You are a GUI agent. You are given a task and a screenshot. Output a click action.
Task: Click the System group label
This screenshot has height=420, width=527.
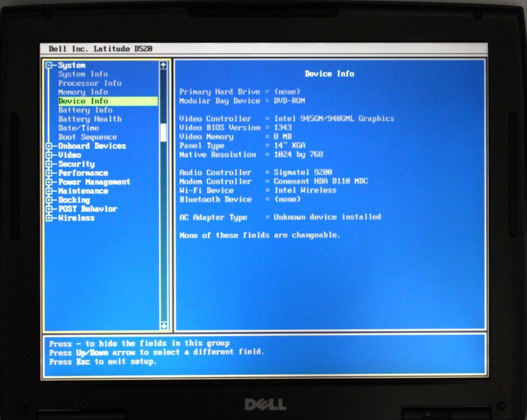pyautogui.click(x=71, y=65)
